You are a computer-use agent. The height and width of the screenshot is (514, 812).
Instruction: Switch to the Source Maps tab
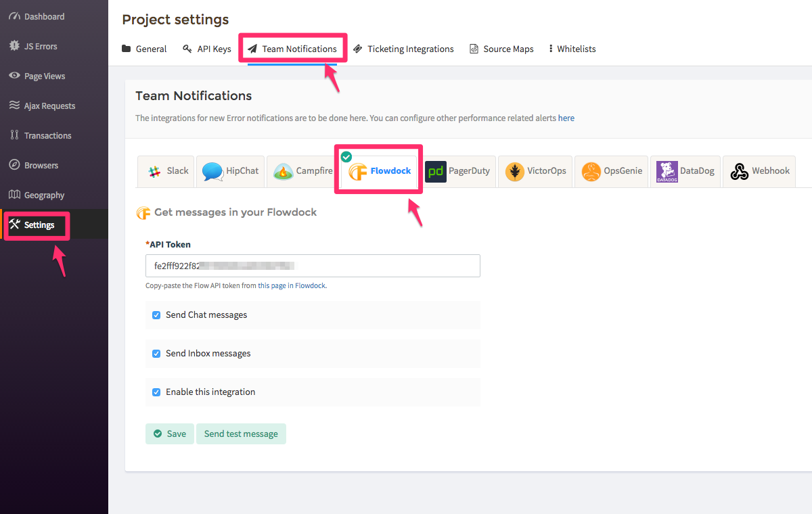coord(501,49)
